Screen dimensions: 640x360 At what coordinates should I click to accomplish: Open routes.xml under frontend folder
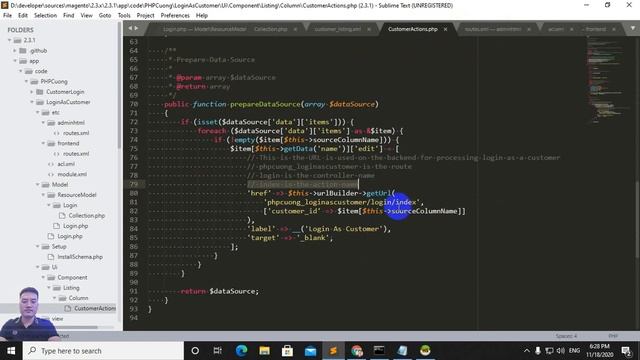click(76, 153)
